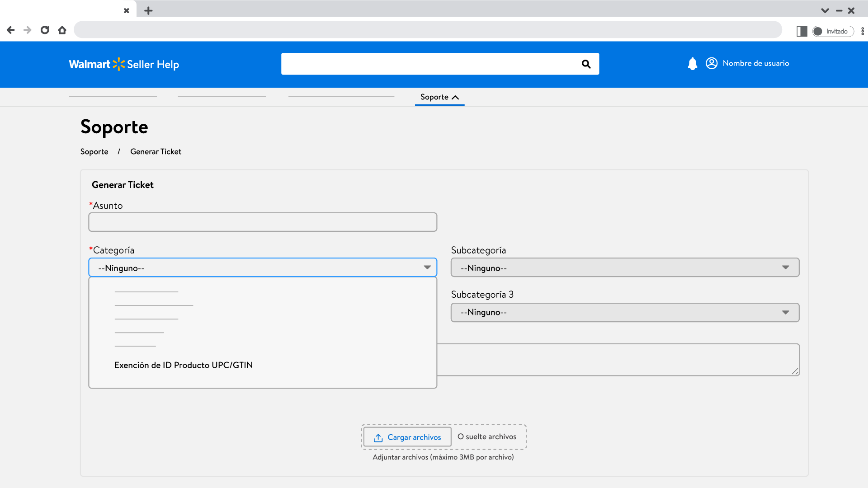Open the Soporte navigation tab
Viewport: 868px width, 488px height.
point(439,97)
